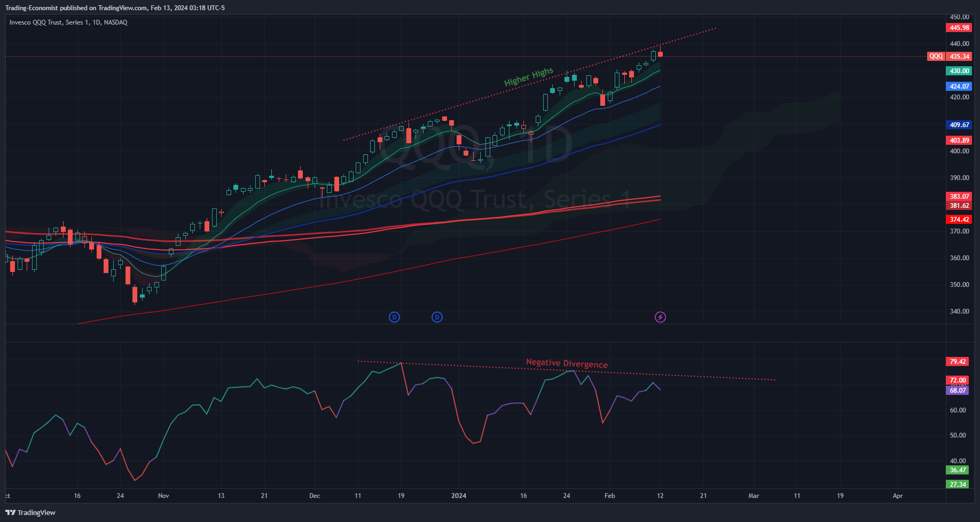The width and height of the screenshot is (980, 522).
Task: Open the TradingView logo link
Action: pyautogui.click(x=30, y=512)
